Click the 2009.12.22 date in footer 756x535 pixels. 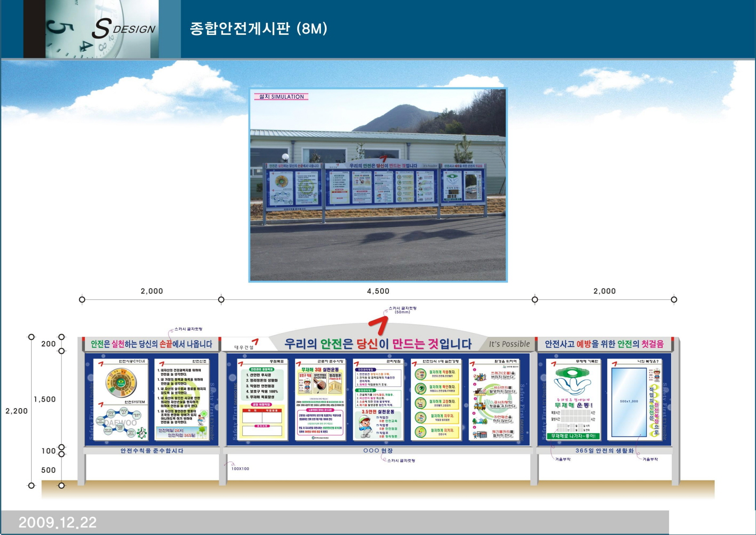57,522
